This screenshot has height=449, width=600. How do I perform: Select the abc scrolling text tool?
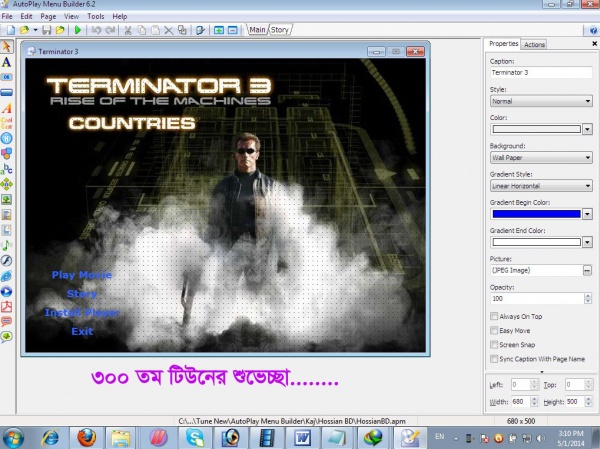pyautogui.click(x=7, y=169)
